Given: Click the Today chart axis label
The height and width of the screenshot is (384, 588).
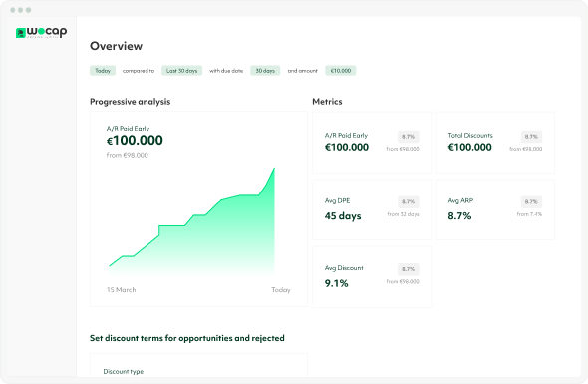Looking at the screenshot, I should (x=281, y=290).
